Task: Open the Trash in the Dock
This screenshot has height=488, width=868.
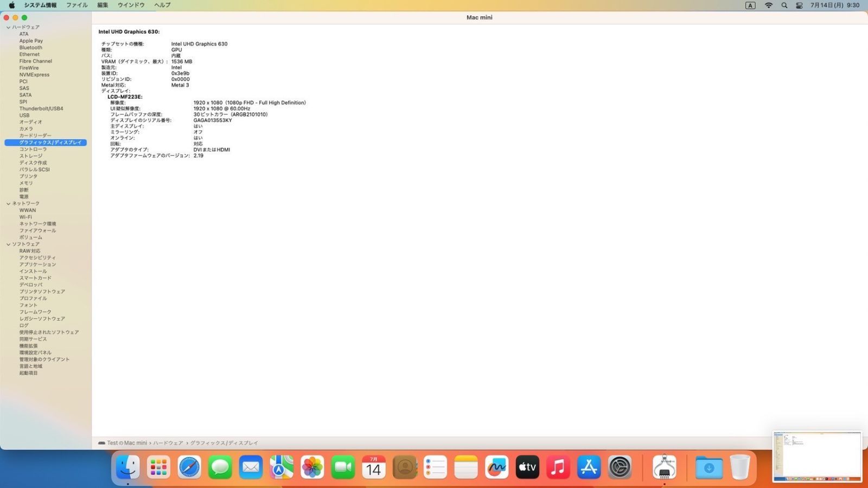Action: point(740,467)
